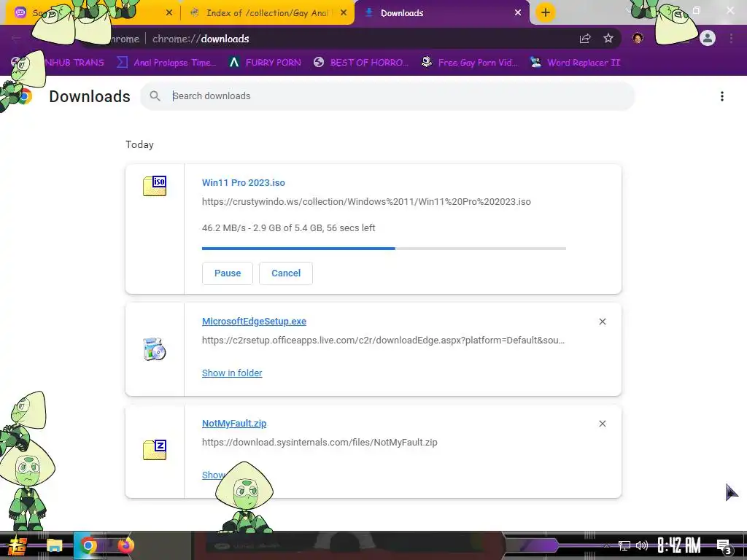Open the notification center icon
Screen dimensions: 747x560
coord(724,547)
